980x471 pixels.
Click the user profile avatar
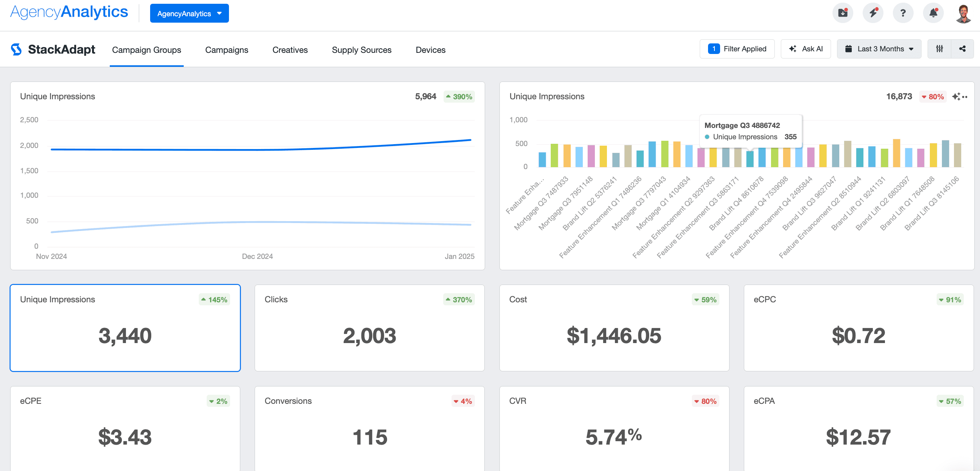(x=963, y=14)
